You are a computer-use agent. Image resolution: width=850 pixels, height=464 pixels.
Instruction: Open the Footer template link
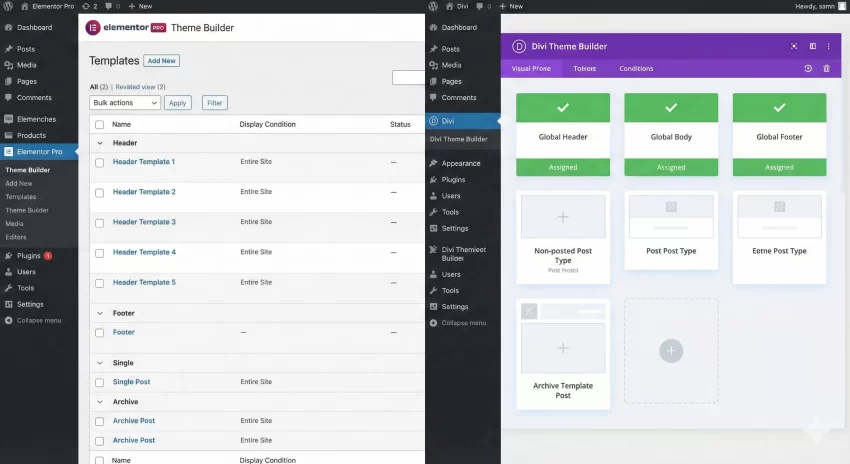[124, 332]
